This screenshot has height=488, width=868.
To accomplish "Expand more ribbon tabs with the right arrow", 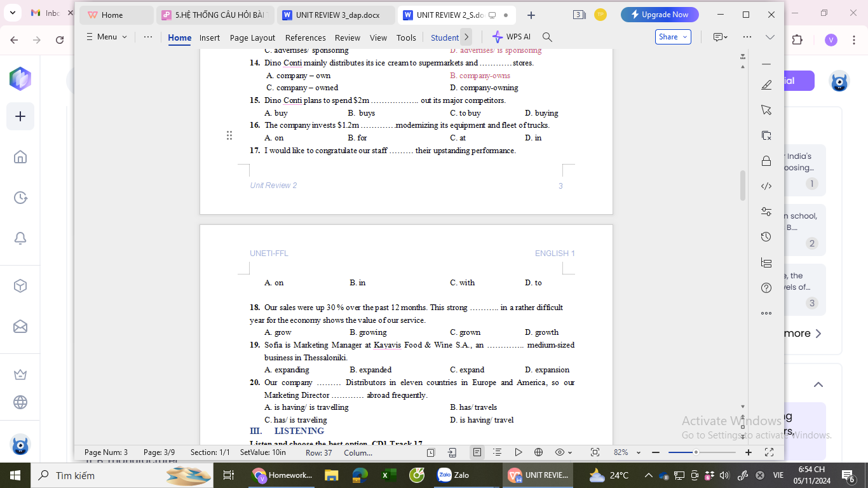I will click(466, 37).
